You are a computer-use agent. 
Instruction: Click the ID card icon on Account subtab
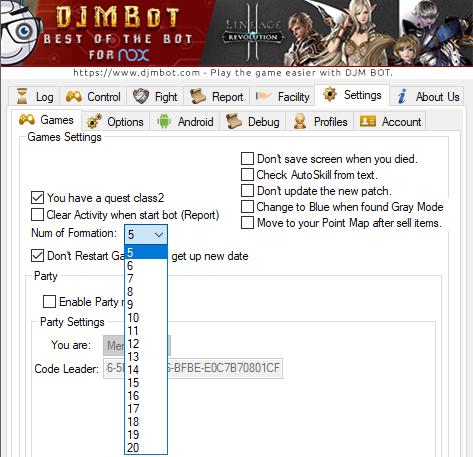(368, 121)
